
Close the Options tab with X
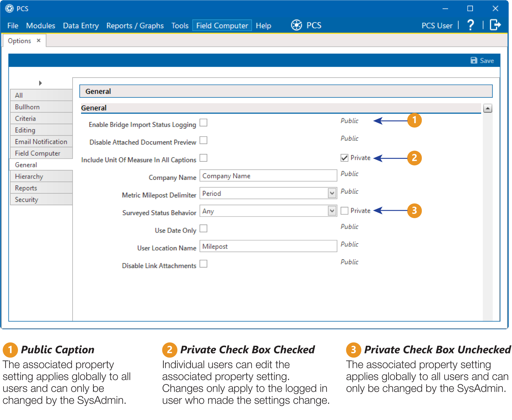coord(39,41)
